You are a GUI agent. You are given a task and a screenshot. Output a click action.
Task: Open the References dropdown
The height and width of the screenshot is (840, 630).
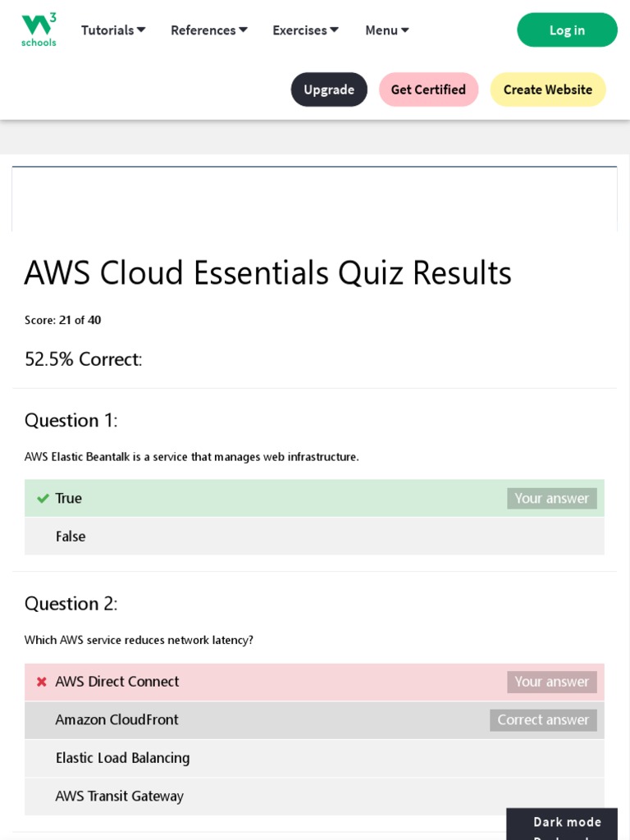[x=208, y=30]
